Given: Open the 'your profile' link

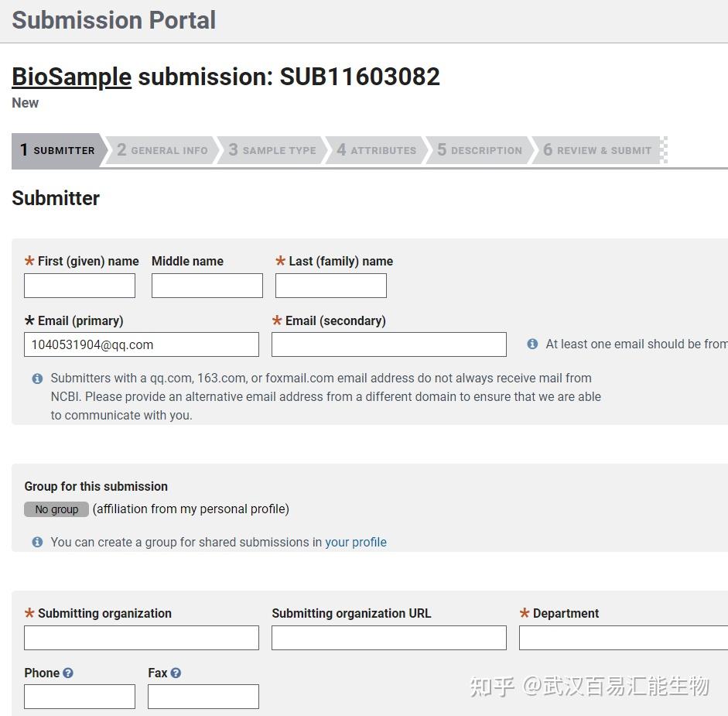Looking at the screenshot, I should pyautogui.click(x=356, y=542).
